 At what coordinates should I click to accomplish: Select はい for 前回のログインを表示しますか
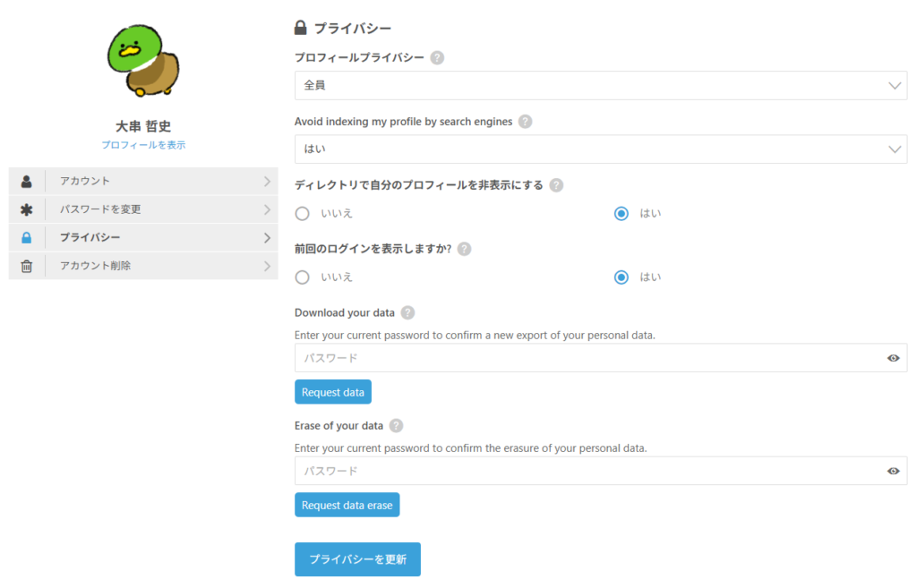621,277
